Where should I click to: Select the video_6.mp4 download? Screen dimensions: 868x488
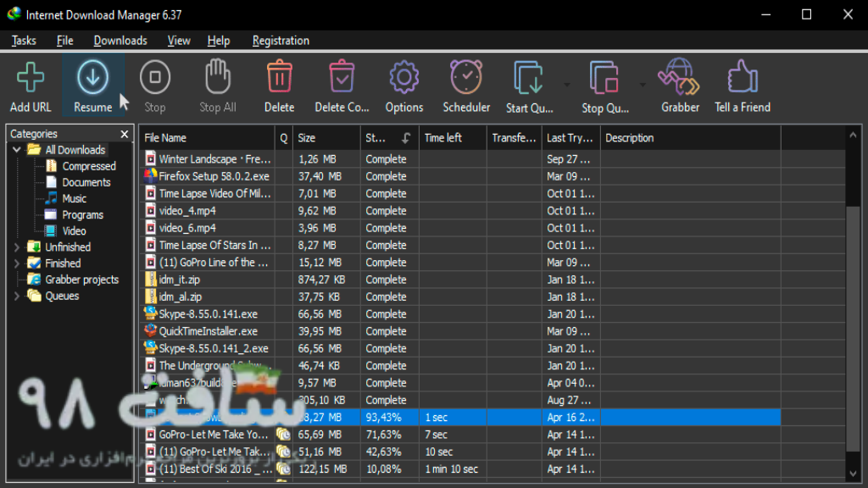460,228
